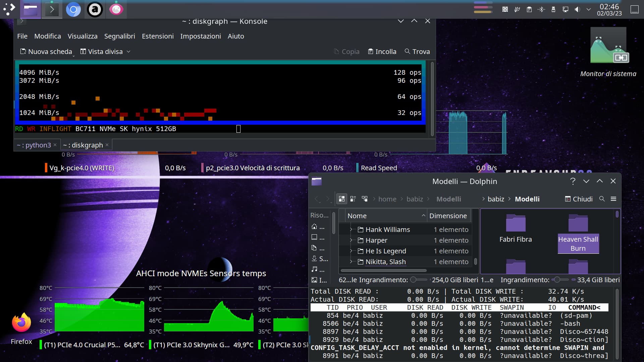Screen dimensions: 644x362
Task: Adjust the right pane Ingrandimento zoom slider
Action: (x=557, y=280)
